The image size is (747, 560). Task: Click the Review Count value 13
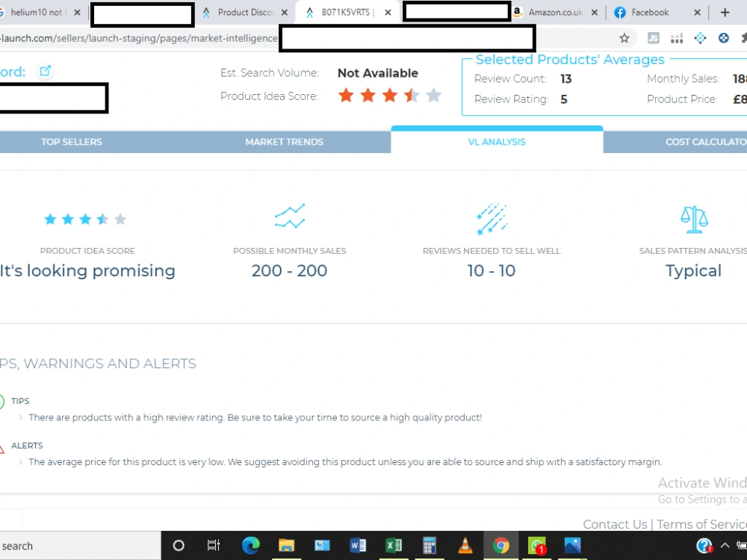click(566, 78)
